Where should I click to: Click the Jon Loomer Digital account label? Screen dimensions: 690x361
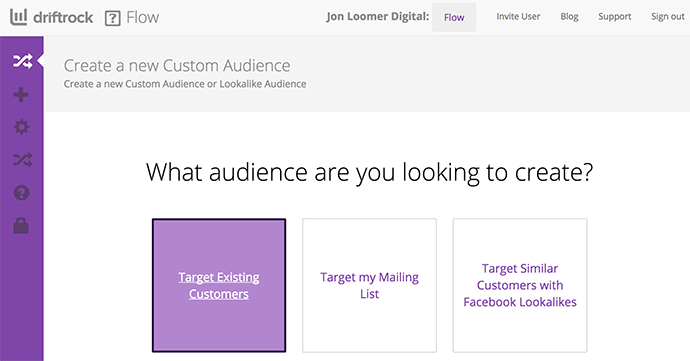coord(378,17)
